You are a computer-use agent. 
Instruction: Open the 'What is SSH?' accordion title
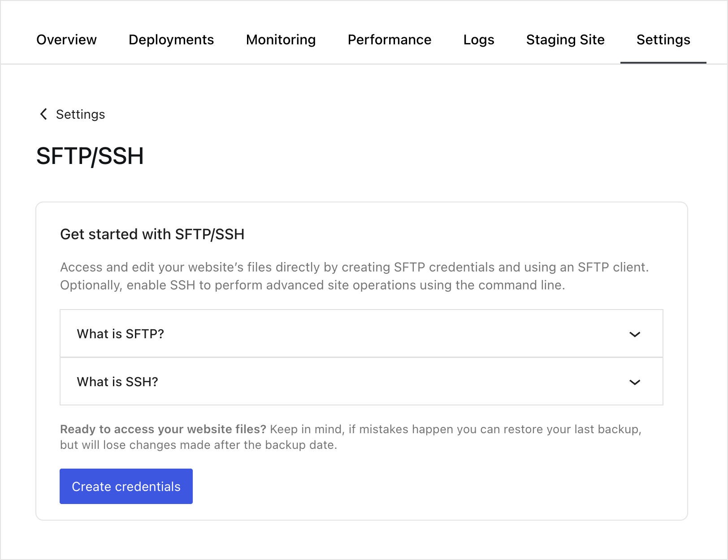(x=117, y=382)
